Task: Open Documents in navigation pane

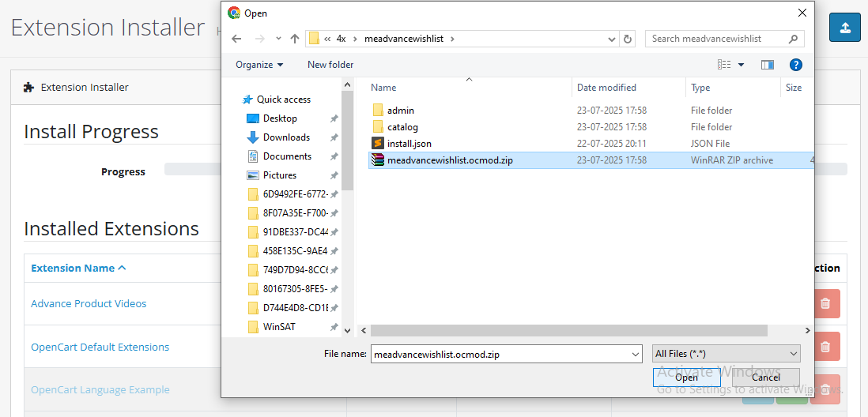Action: (287, 156)
